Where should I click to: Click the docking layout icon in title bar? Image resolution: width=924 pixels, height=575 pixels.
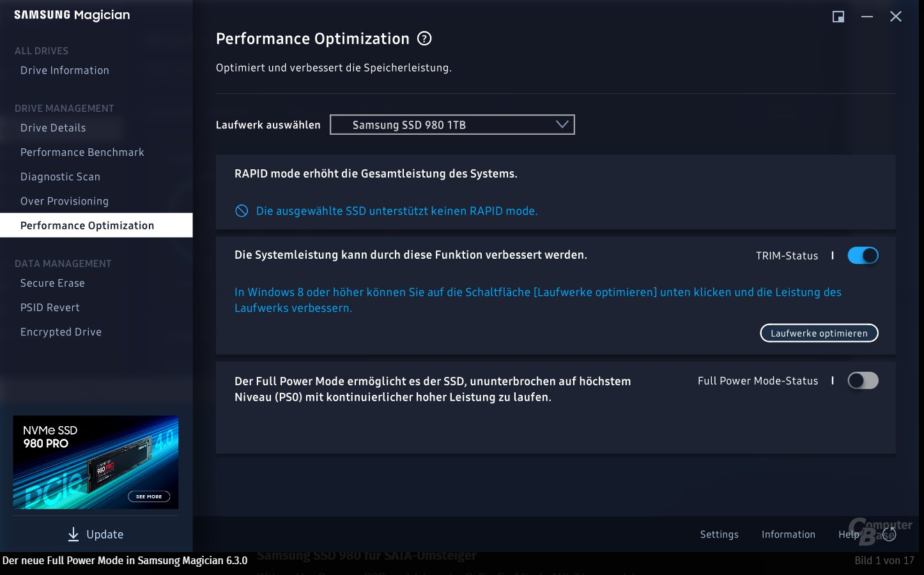[x=838, y=17]
